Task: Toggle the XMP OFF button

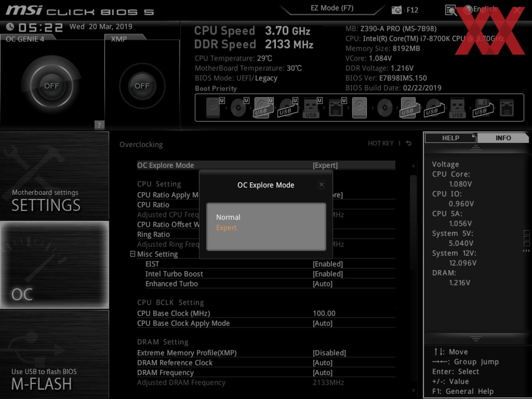Action: [x=142, y=86]
